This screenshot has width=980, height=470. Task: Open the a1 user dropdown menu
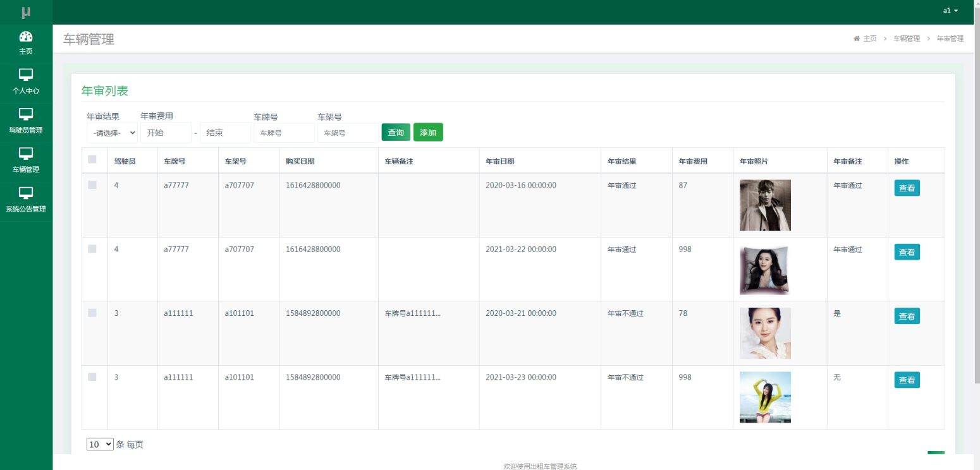point(950,11)
